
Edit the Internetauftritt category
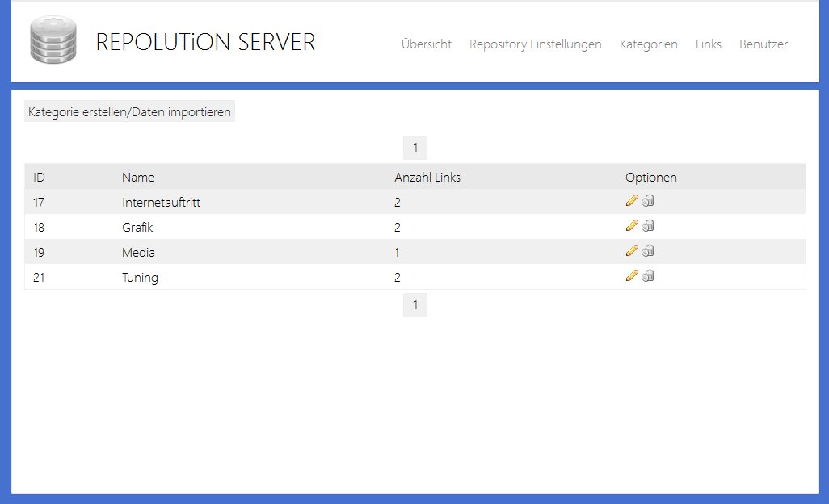(632, 200)
